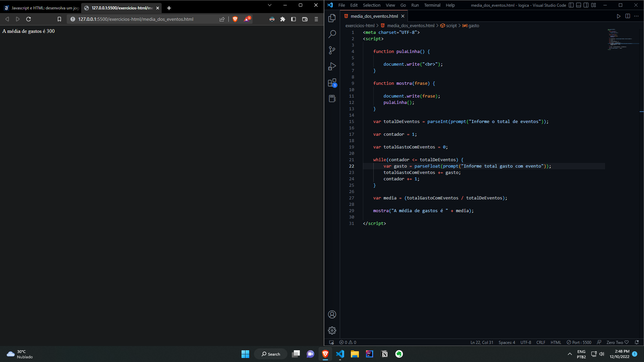Open the notebook-like sidebar icon below Extensions
Viewport: 644px width, 362px height.
coord(332,99)
